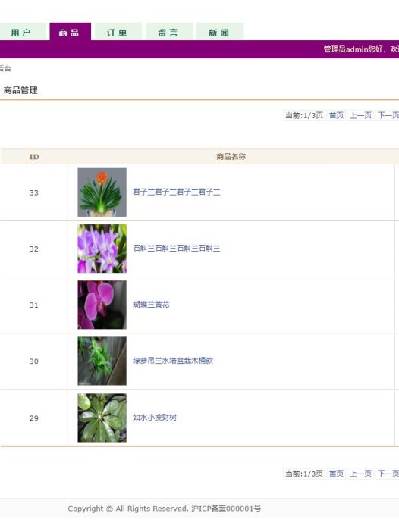Click the 沪ICP备案000001号 footer text
This screenshot has height=532, width=399.
(226, 509)
